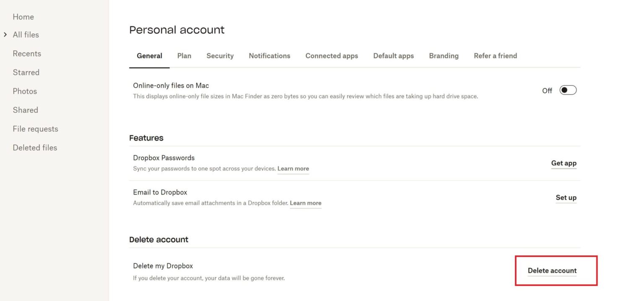Open the Refer a friend tab

(495, 55)
